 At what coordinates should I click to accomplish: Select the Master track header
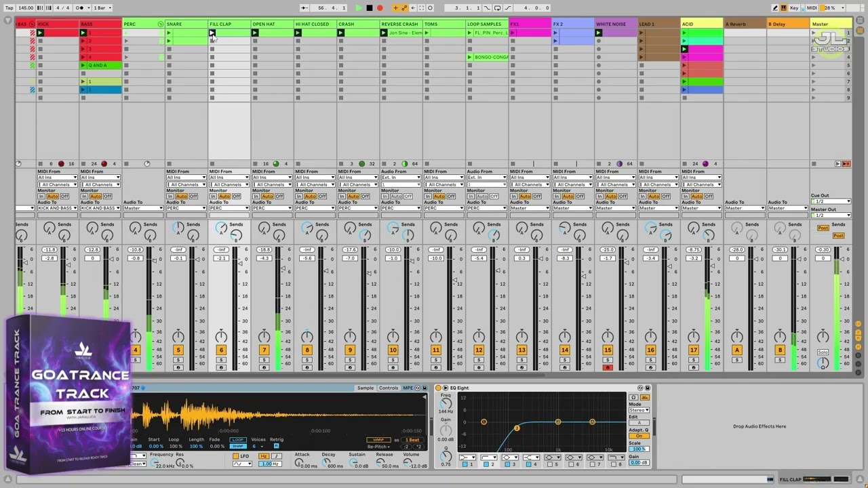(831, 24)
